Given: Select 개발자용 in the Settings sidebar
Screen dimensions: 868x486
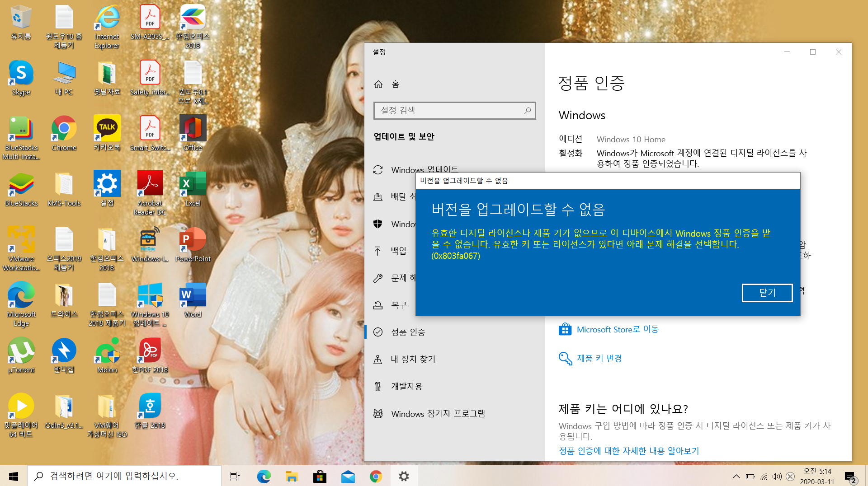Looking at the screenshot, I should point(454,386).
